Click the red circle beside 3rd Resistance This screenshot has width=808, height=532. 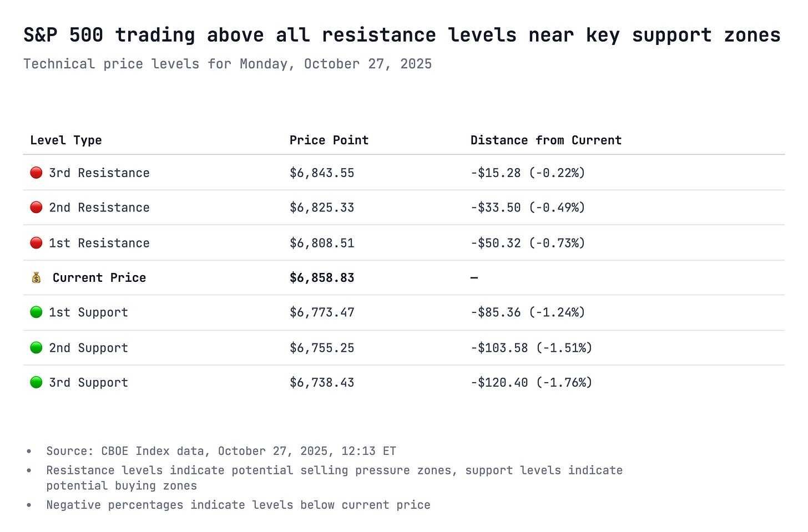(36, 173)
